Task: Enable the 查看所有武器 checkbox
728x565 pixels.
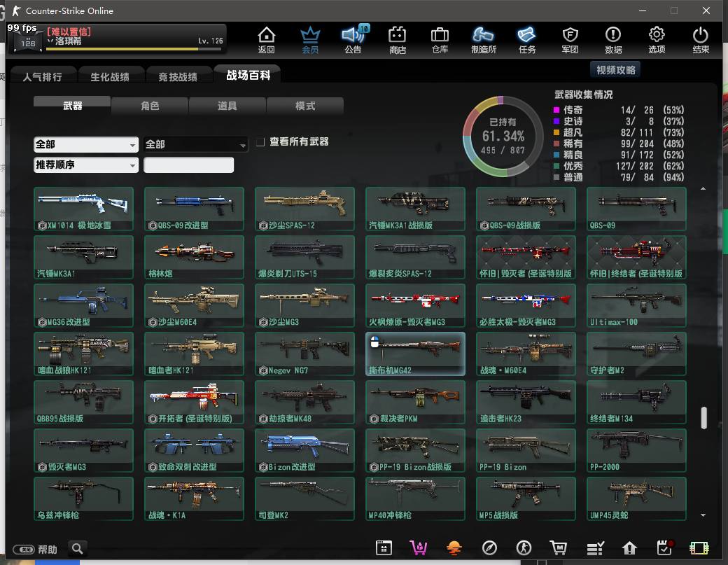Action: [x=261, y=141]
